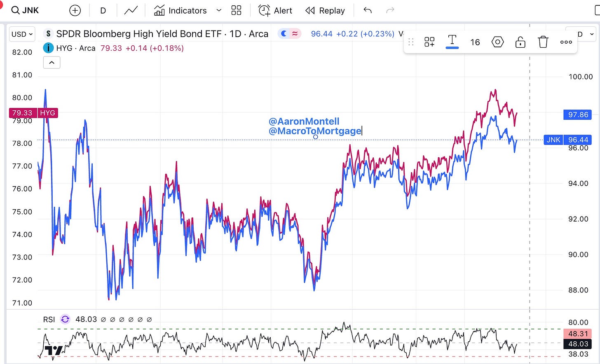Image resolution: width=600 pixels, height=364 pixels.
Task: Open the layout setup grid icon
Action: (x=237, y=10)
